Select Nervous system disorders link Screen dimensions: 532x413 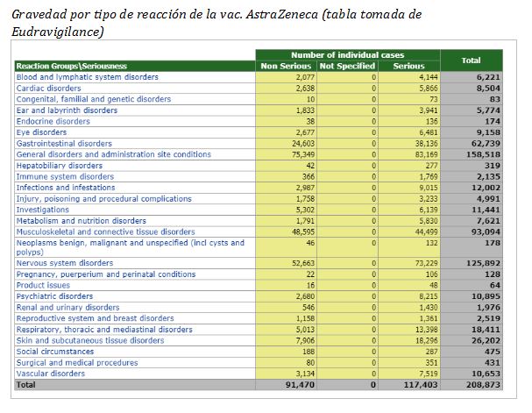65,263
